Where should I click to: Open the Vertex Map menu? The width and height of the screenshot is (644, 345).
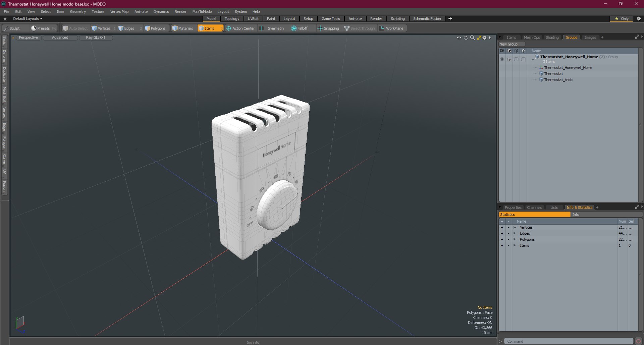[x=119, y=11]
